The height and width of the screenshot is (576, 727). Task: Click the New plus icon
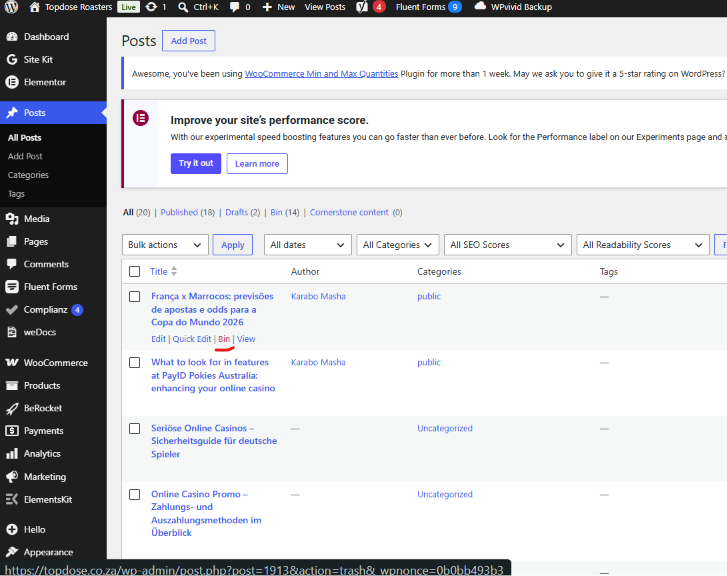coord(267,7)
